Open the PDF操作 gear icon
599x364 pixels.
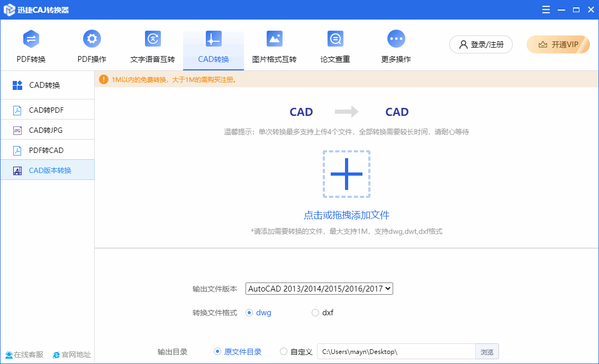point(92,39)
